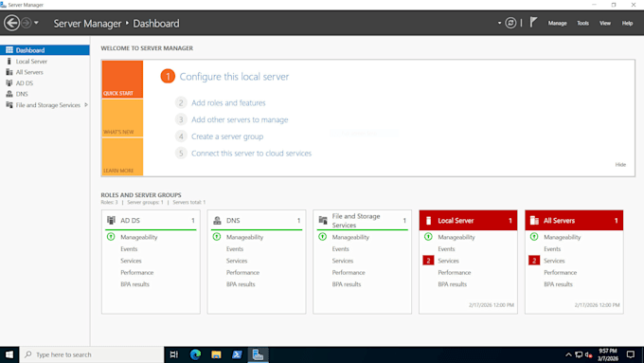This screenshot has height=363, width=644.
Task: Open Task View on the taskbar
Action: pos(174,354)
